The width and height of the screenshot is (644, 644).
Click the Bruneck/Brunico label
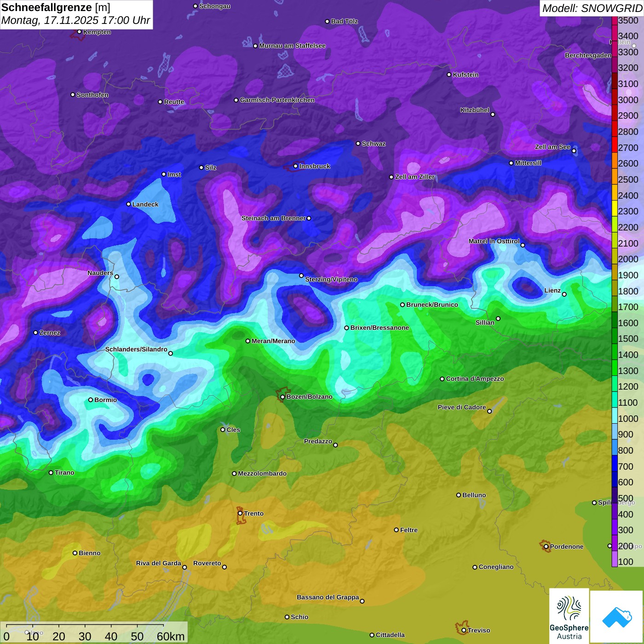(x=432, y=305)
